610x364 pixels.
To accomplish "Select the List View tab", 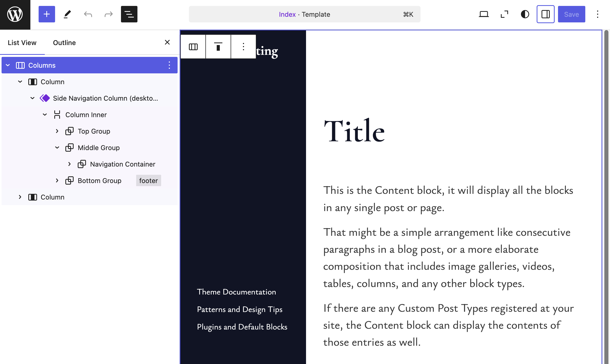I will tap(22, 43).
